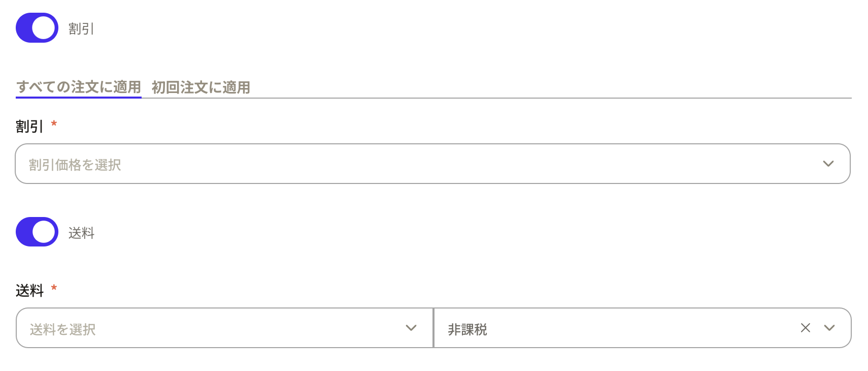Click the chevron arrow in 割引価格を選択 field
The width and height of the screenshot is (868, 371).
(x=828, y=164)
